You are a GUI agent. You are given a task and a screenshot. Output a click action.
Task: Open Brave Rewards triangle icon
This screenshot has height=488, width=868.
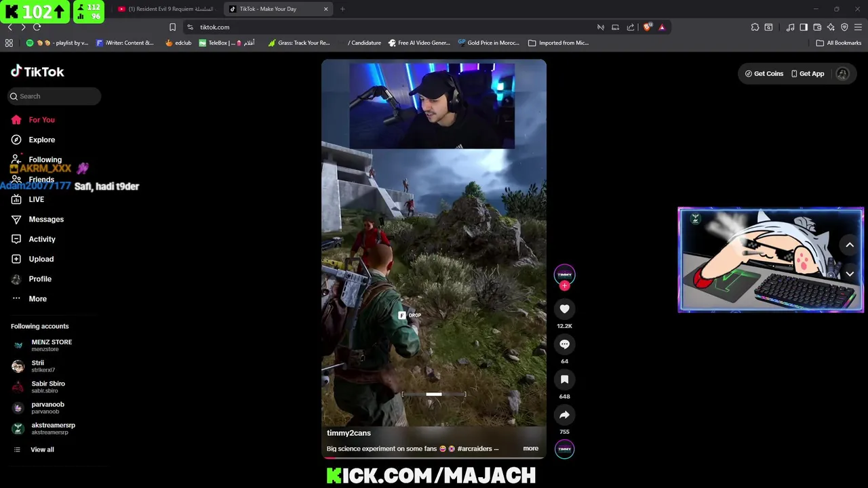click(x=662, y=27)
